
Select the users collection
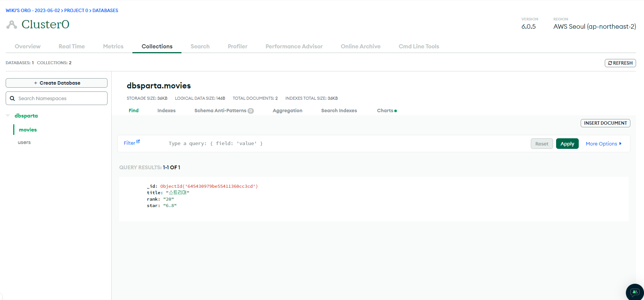coord(24,142)
